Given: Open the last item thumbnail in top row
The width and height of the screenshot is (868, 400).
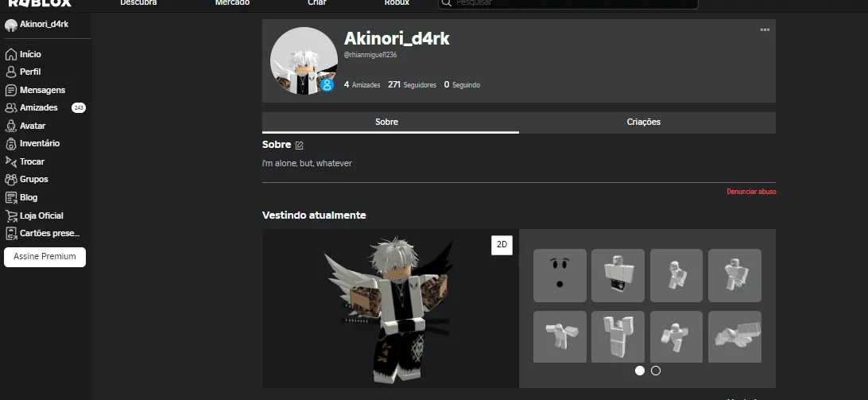Looking at the screenshot, I should (x=734, y=275).
